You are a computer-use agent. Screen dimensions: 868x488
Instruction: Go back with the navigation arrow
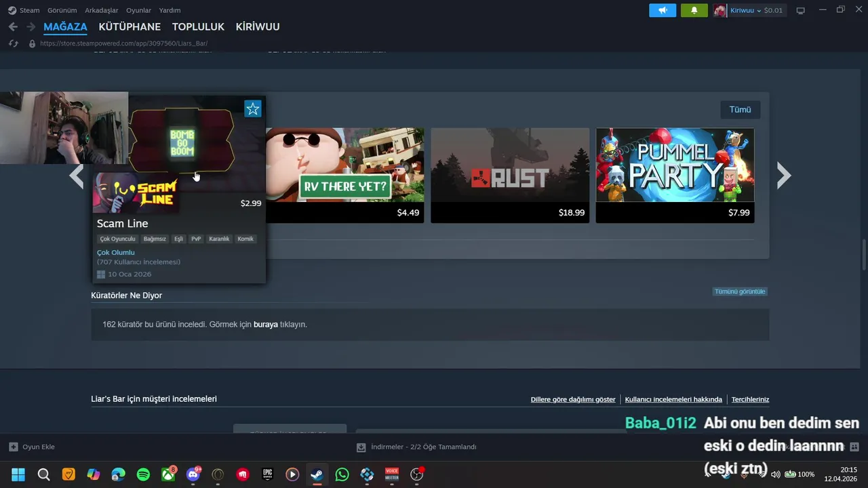click(13, 26)
